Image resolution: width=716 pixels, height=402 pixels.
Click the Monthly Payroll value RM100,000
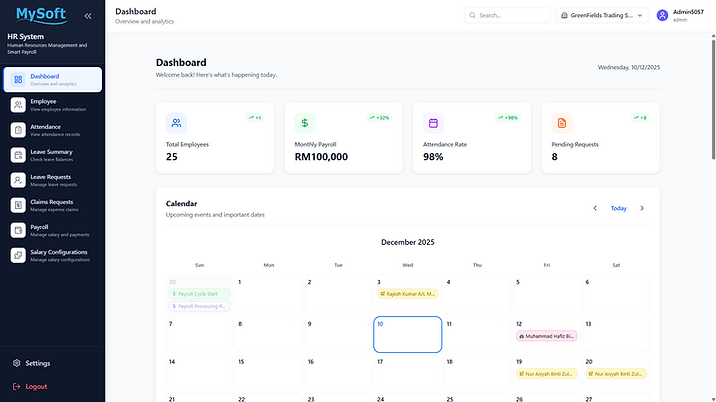(321, 157)
